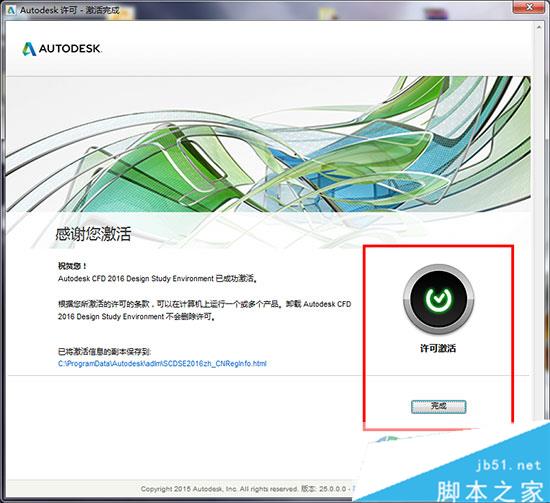This screenshot has height=503, width=550.
Task: Click the 已将激活信息的副本保存到 label
Action: (x=105, y=351)
